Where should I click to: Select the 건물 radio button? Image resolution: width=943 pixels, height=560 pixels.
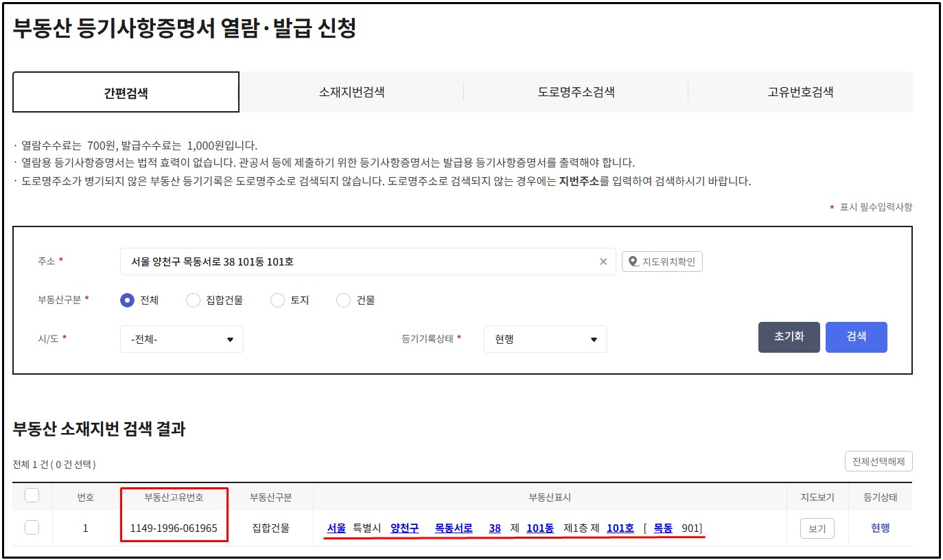point(342,300)
